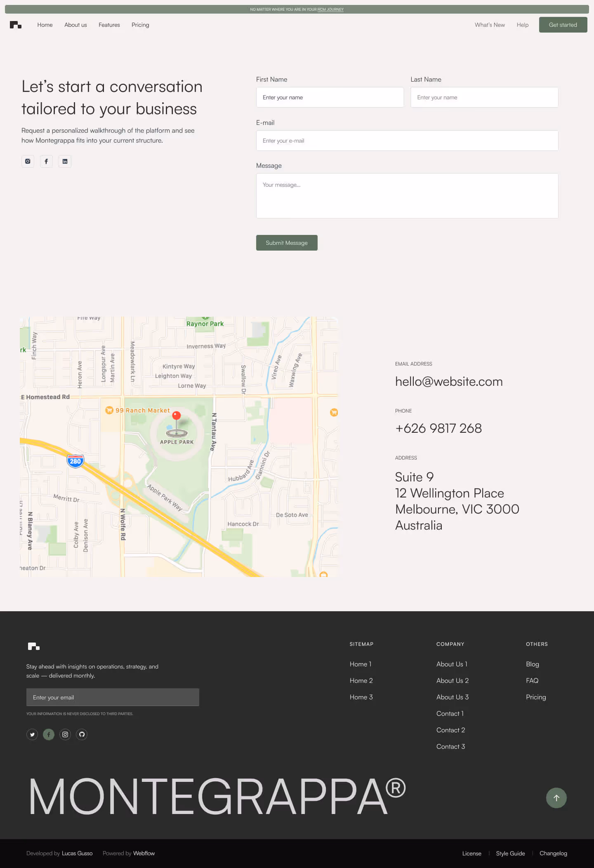Click the Get started button
Viewport: 594px width, 868px height.
click(x=563, y=25)
